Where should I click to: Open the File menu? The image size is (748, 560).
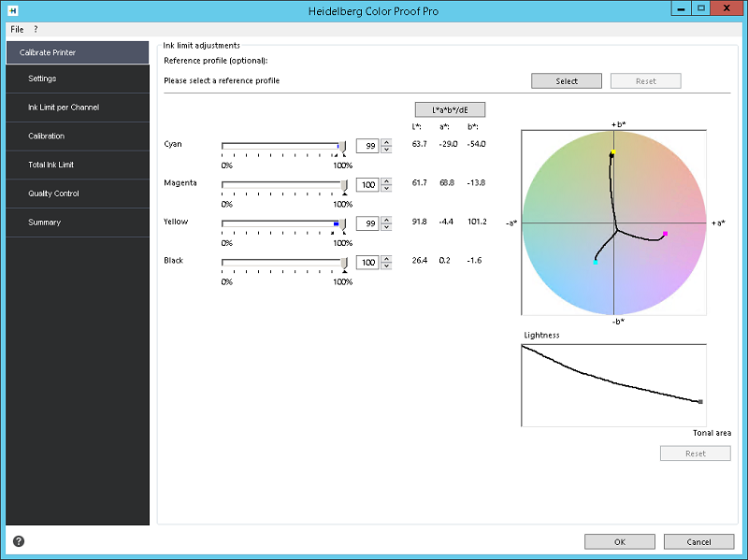17,30
